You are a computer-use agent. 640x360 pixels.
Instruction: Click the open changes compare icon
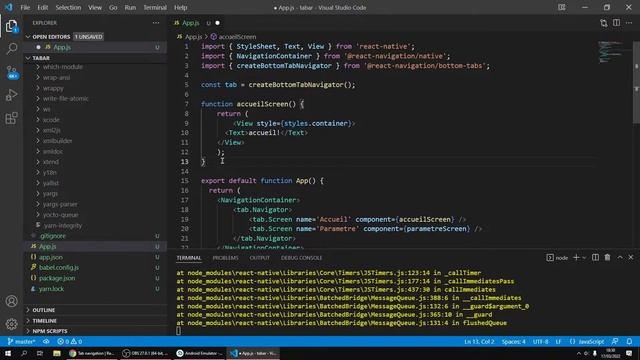tap(604, 23)
